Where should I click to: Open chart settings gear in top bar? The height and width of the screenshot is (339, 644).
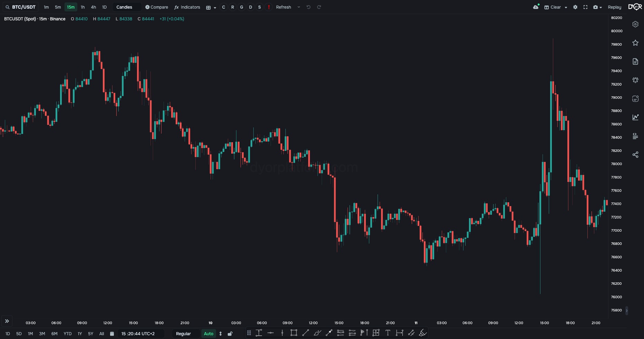tap(575, 7)
